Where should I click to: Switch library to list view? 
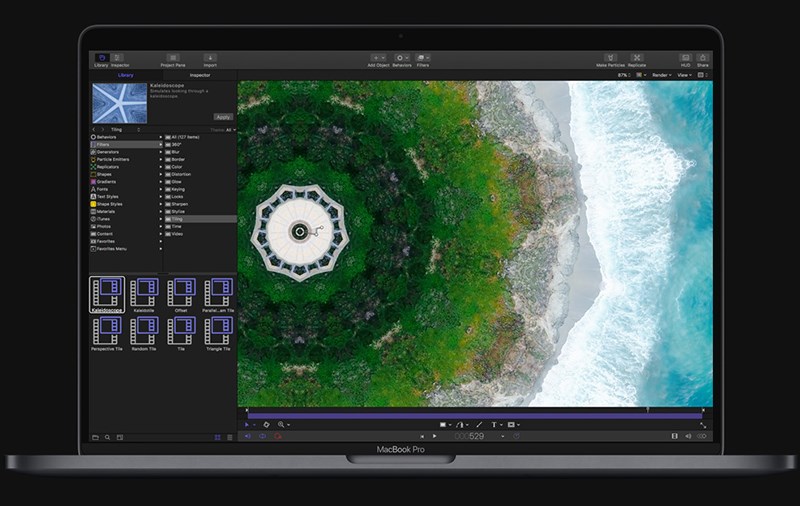click(229, 437)
